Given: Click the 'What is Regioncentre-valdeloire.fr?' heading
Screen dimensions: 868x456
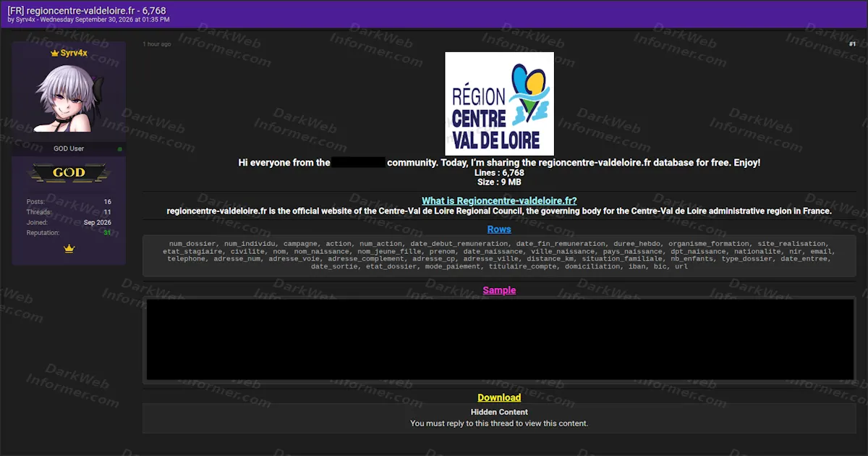Looking at the screenshot, I should click(x=499, y=200).
